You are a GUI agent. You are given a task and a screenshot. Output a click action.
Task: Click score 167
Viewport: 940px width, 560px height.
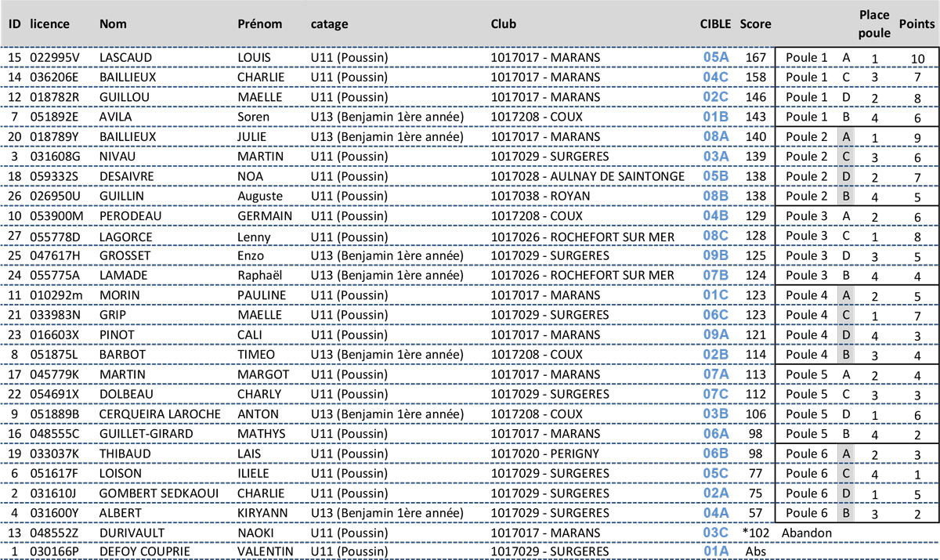(756, 57)
